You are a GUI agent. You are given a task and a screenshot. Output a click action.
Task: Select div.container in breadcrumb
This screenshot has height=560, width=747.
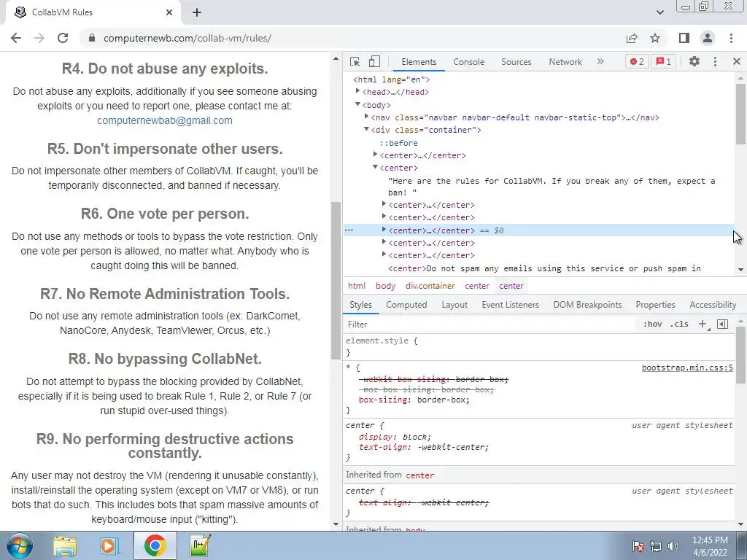coord(430,286)
